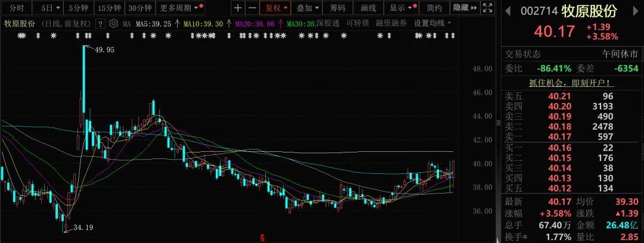Viewport: 644px width, 243px height.
Task: Click the 融资融券 label
Action: pyautogui.click(x=391, y=23)
